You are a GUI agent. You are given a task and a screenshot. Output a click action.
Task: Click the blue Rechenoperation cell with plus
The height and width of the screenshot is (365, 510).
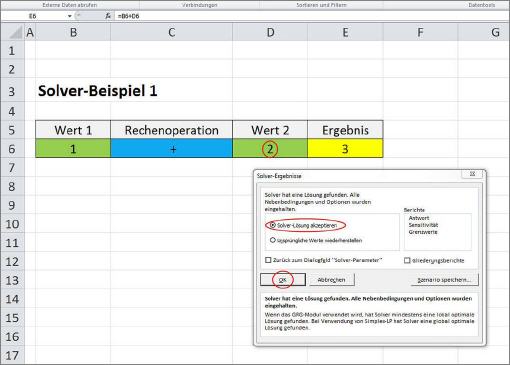171,149
